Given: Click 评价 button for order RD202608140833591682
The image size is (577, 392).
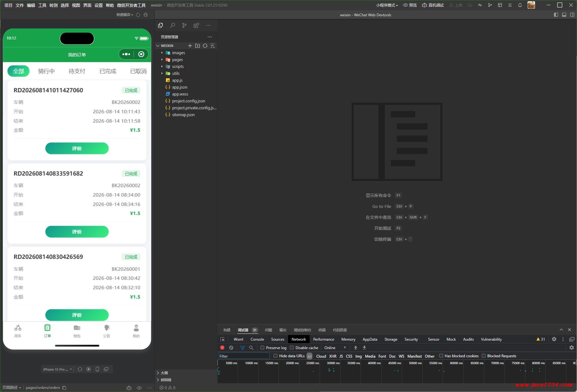Looking at the screenshot, I should click(x=77, y=232).
